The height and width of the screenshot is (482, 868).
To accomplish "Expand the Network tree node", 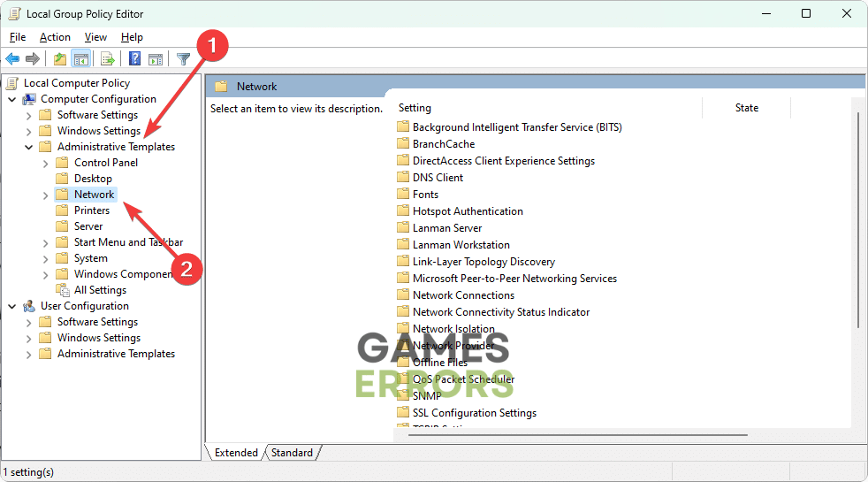I will (x=46, y=195).
